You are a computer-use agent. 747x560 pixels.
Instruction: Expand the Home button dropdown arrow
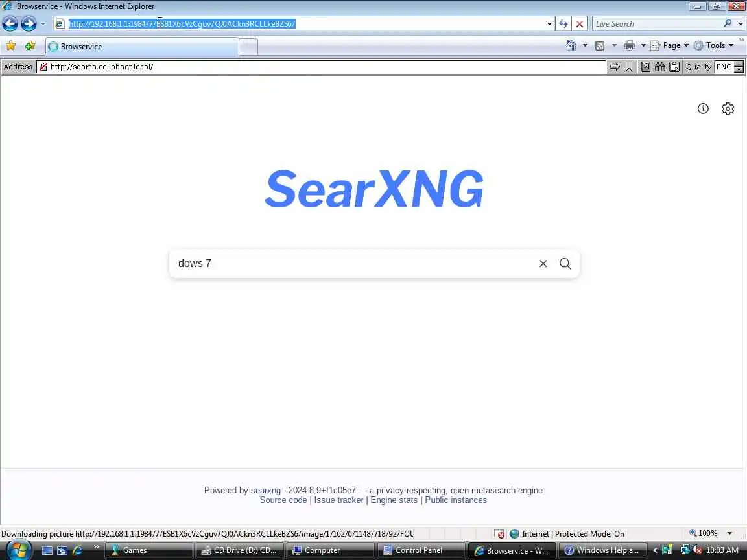585,45
